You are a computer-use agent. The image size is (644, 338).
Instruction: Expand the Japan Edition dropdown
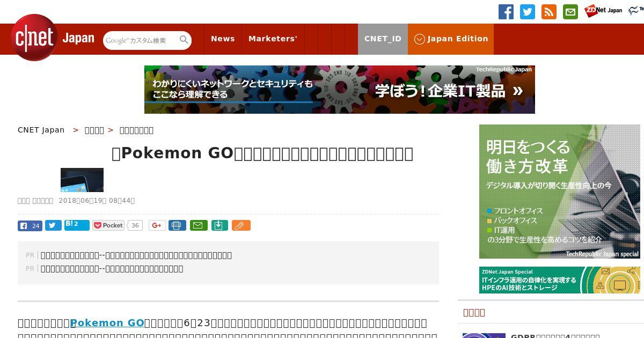point(451,39)
